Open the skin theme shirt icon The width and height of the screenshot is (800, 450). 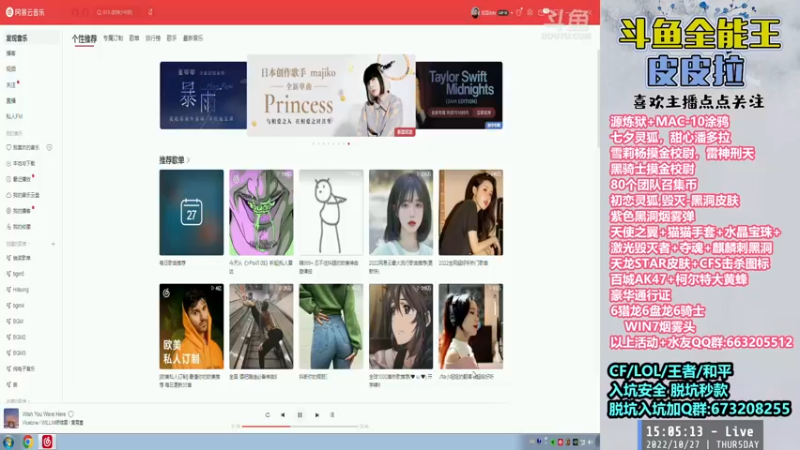519,12
